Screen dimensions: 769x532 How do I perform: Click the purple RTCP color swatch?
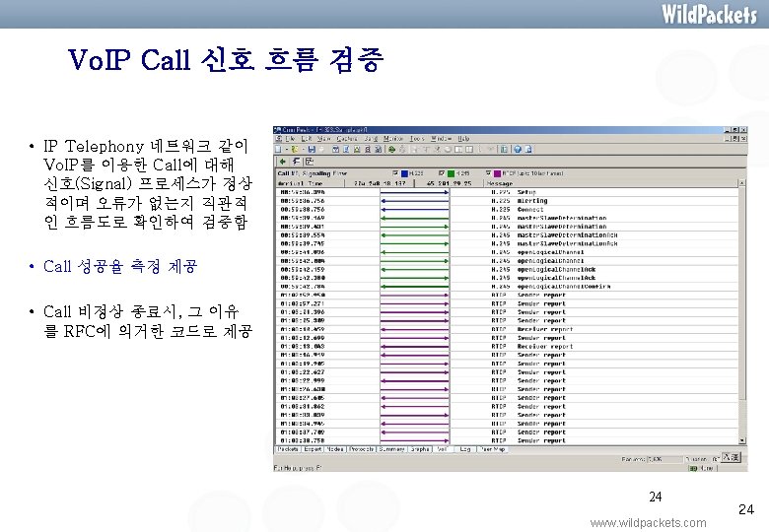[497, 173]
